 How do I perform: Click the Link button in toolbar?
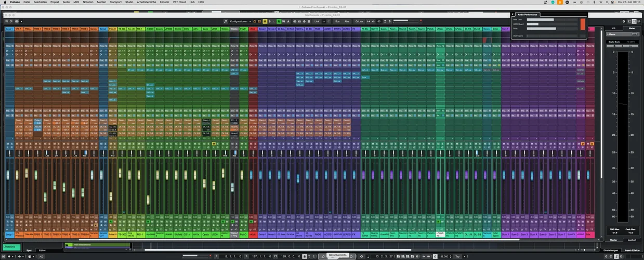316,21
